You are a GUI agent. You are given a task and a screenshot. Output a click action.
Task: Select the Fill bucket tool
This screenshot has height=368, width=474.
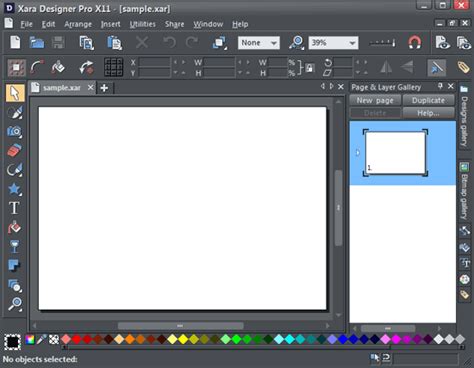click(x=15, y=227)
